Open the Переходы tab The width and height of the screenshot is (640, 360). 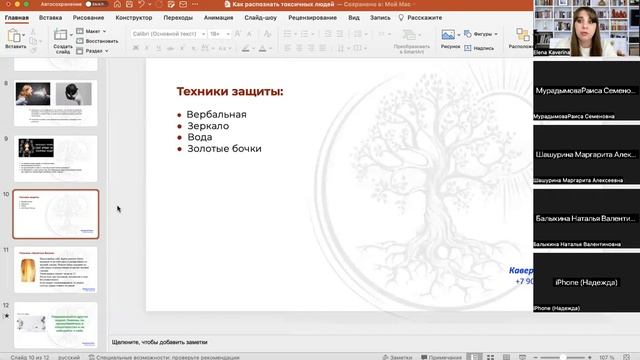pos(178,18)
